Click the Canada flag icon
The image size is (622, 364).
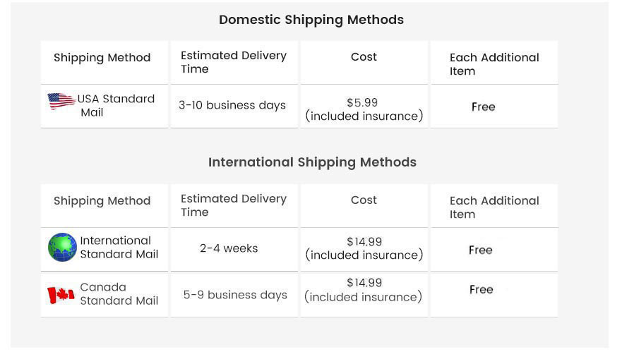(61, 295)
